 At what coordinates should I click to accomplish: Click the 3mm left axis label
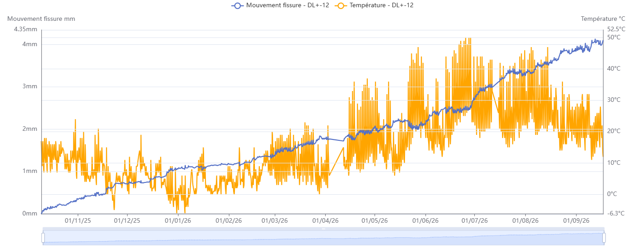(30, 86)
